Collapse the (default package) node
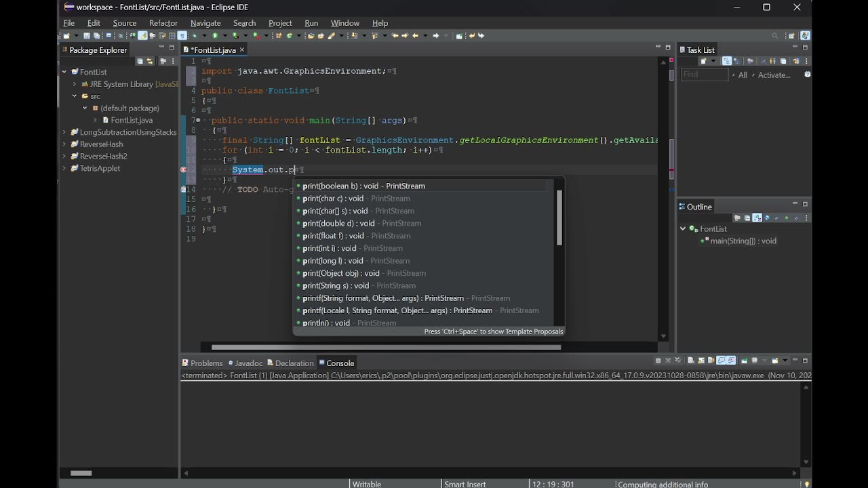The width and height of the screenshot is (868, 488). click(x=85, y=108)
